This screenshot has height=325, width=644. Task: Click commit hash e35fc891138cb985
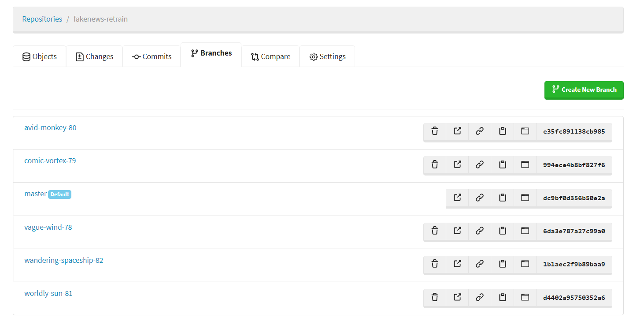(x=574, y=131)
